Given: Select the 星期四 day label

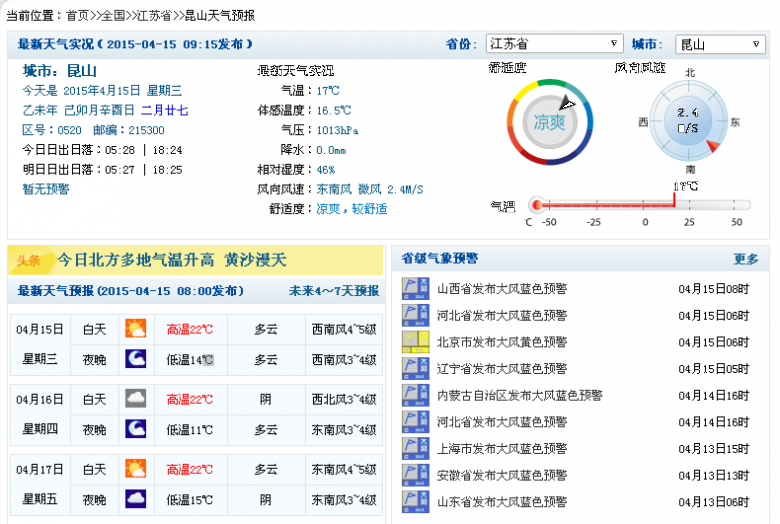Looking at the screenshot, I should [40, 429].
